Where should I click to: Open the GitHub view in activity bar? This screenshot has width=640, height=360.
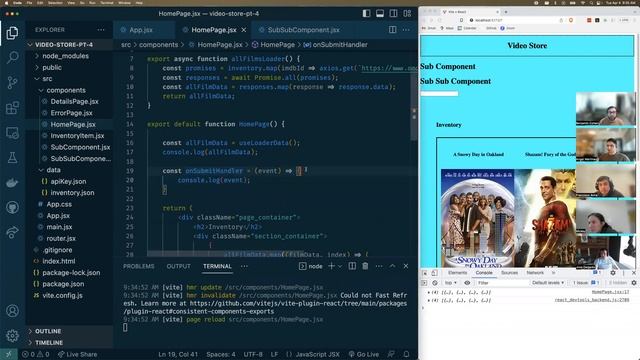click(12, 207)
